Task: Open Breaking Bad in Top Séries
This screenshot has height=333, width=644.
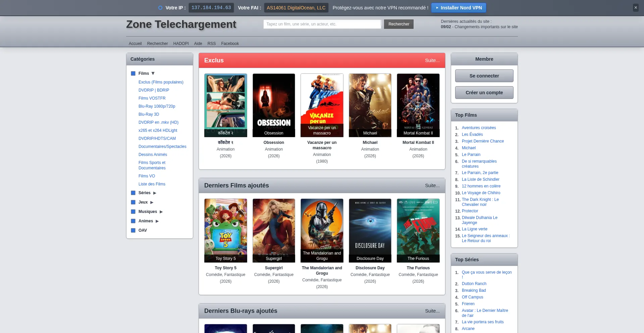Action: 474,290
